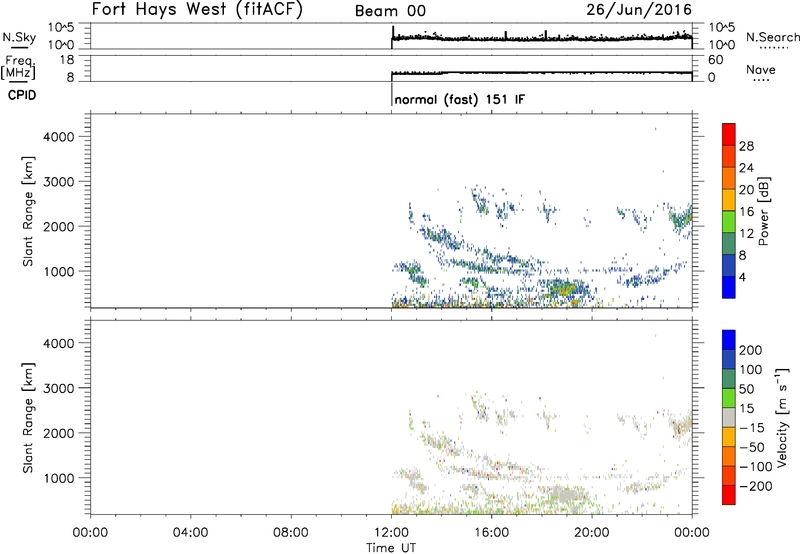This screenshot has height=554, width=800.
Task: Click the 20:00 time axis tick label
Action: coord(592,533)
